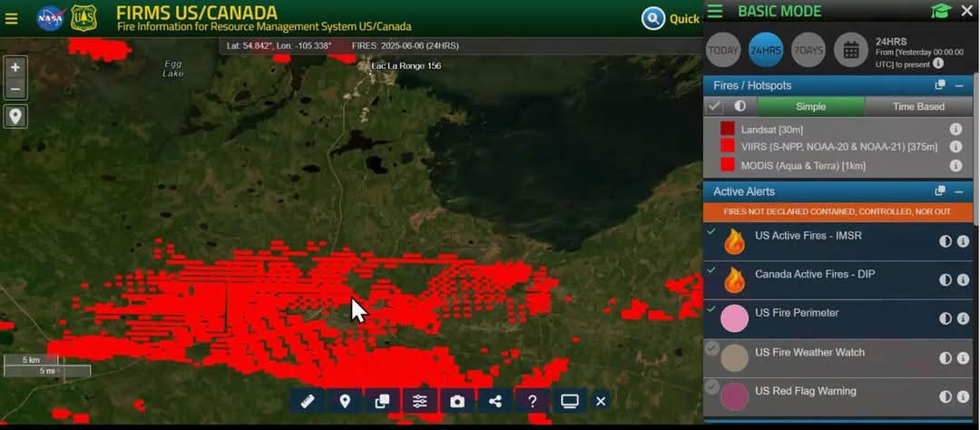Show info for VIIRS layer
This screenshot has height=430, width=980.
(x=955, y=147)
